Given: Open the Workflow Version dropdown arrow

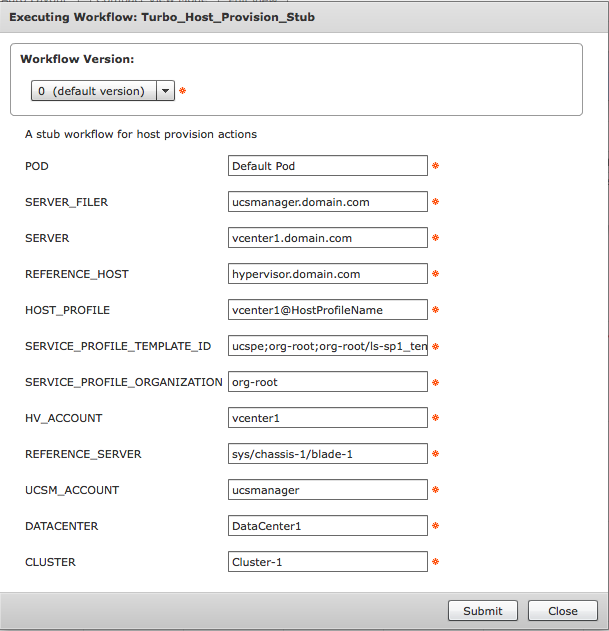Looking at the screenshot, I should tap(165, 91).
